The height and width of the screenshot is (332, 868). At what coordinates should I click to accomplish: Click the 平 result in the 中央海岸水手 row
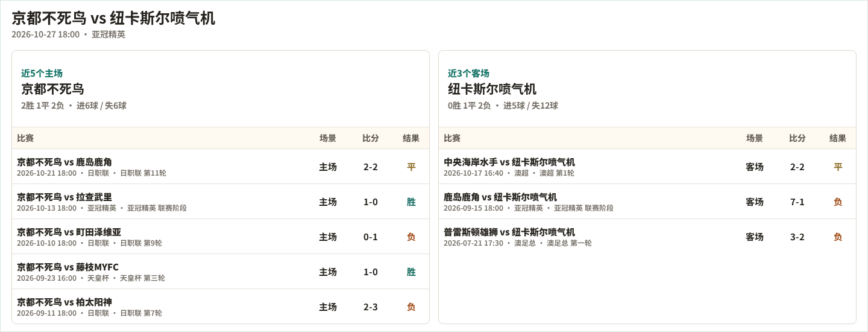[838, 167]
